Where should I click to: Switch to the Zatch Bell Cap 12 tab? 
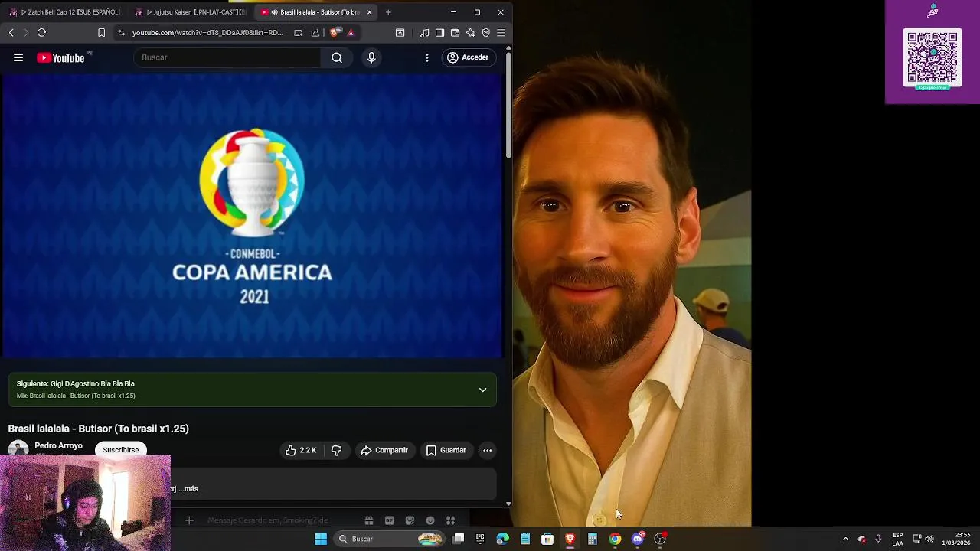[x=66, y=12]
